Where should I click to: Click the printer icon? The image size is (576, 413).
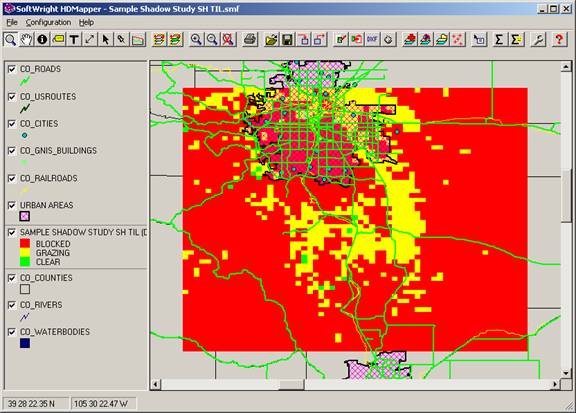(x=250, y=39)
